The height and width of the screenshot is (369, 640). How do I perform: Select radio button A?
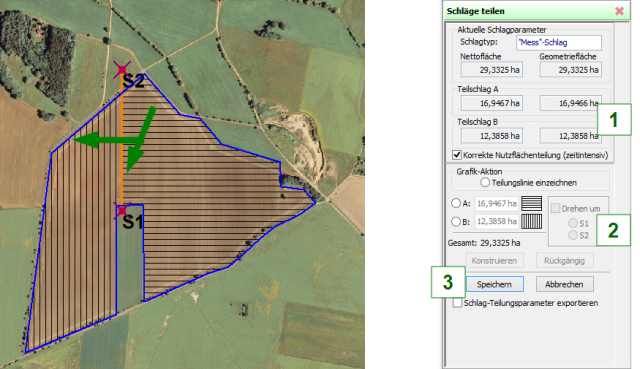coord(456,203)
